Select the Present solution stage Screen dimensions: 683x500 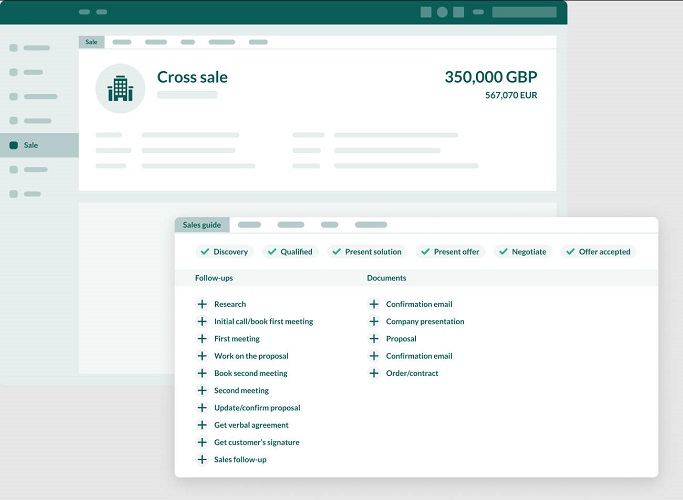coord(367,252)
